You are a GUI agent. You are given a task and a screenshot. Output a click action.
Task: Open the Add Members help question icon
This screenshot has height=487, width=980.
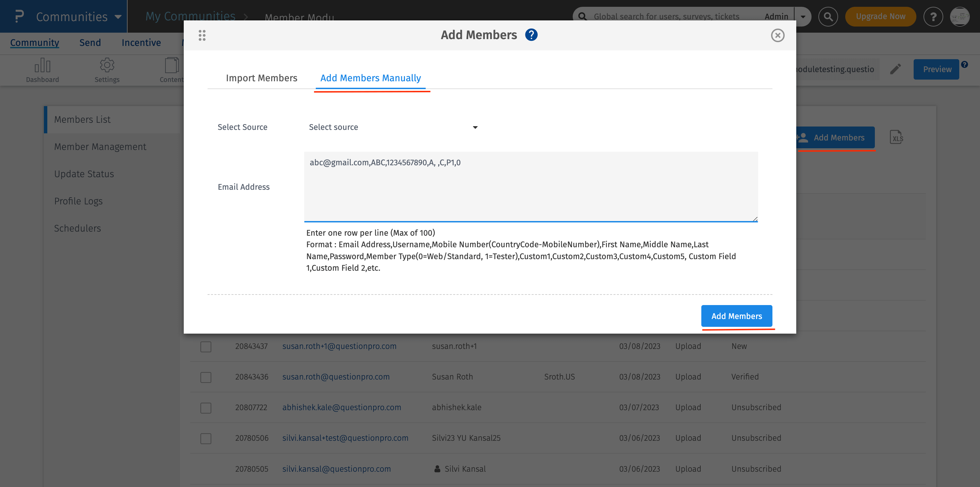pos(531,35)
